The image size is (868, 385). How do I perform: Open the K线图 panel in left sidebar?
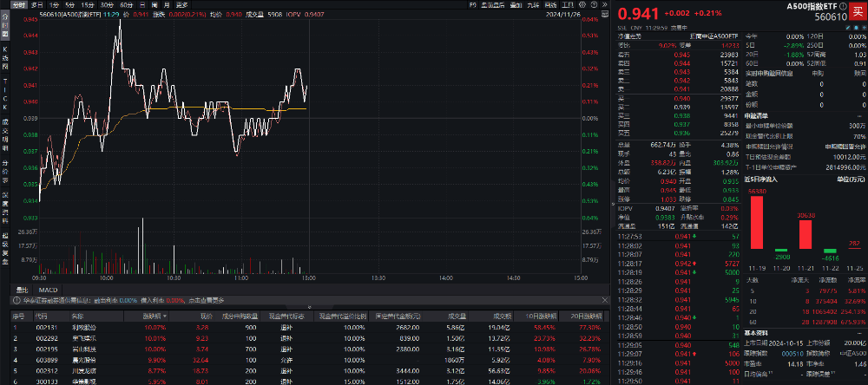[4, 60]
